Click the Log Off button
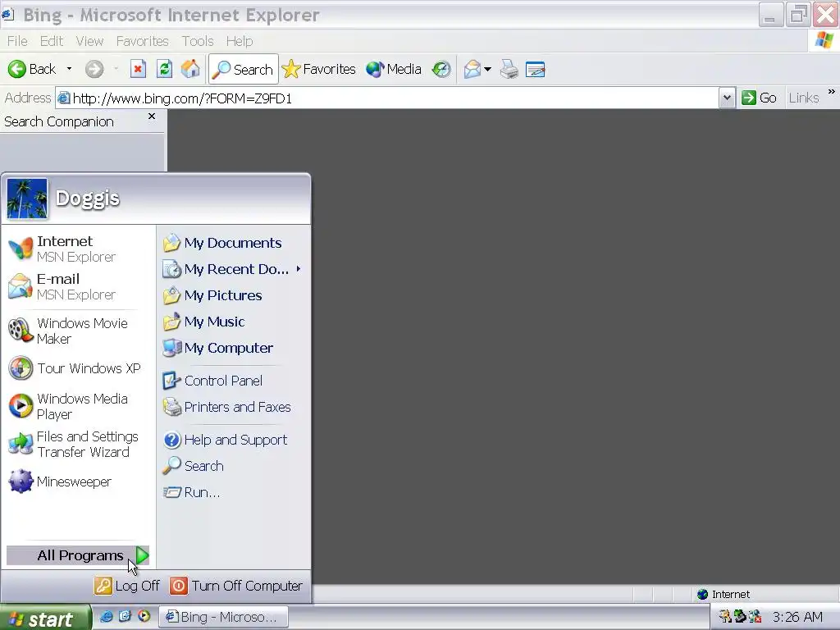The height and width of the screenshot is (630, 840). 127,586
